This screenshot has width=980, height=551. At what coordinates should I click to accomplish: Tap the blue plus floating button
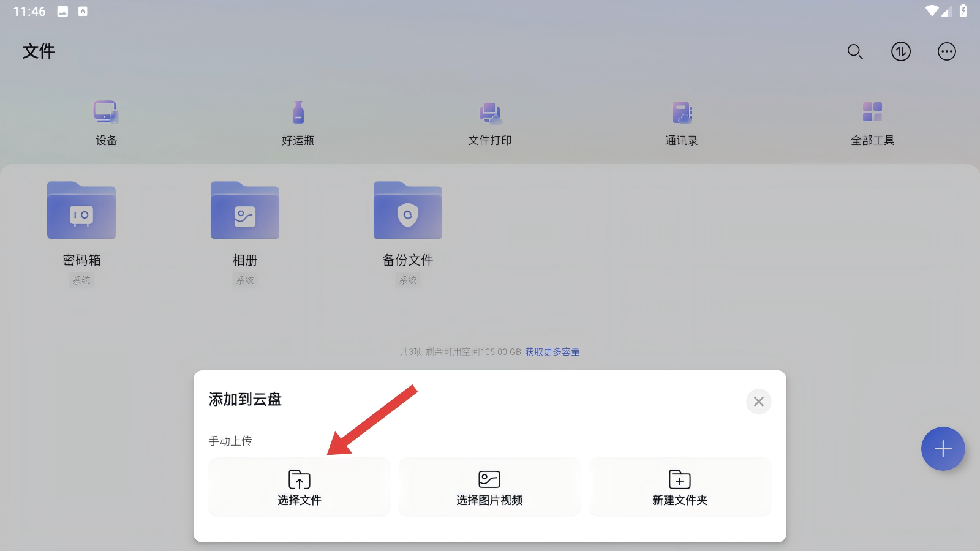click(x=943, y=449)
